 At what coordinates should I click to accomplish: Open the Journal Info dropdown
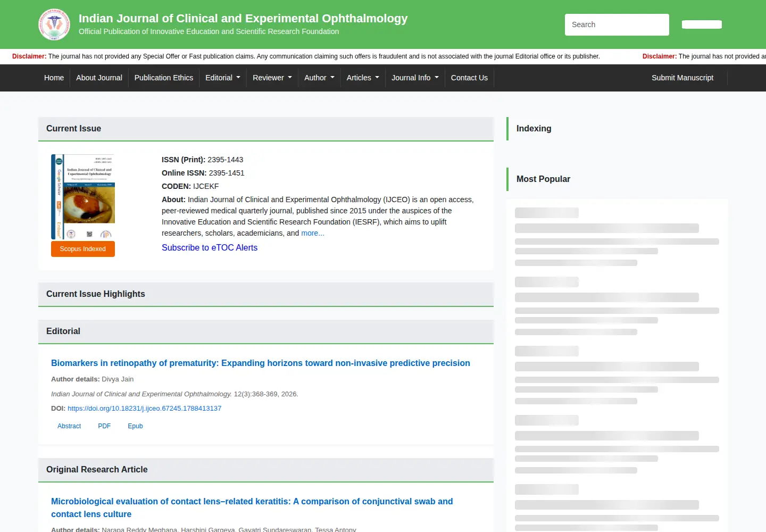[x=415, y=78]
